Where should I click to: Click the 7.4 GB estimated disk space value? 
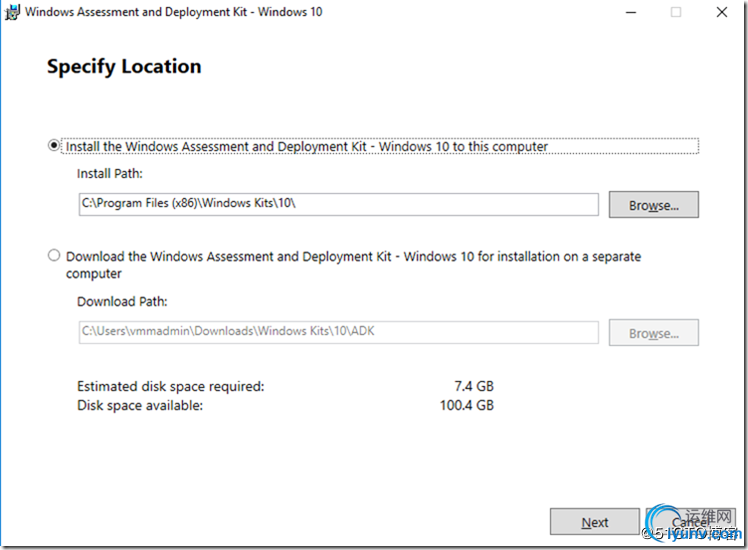474,386
